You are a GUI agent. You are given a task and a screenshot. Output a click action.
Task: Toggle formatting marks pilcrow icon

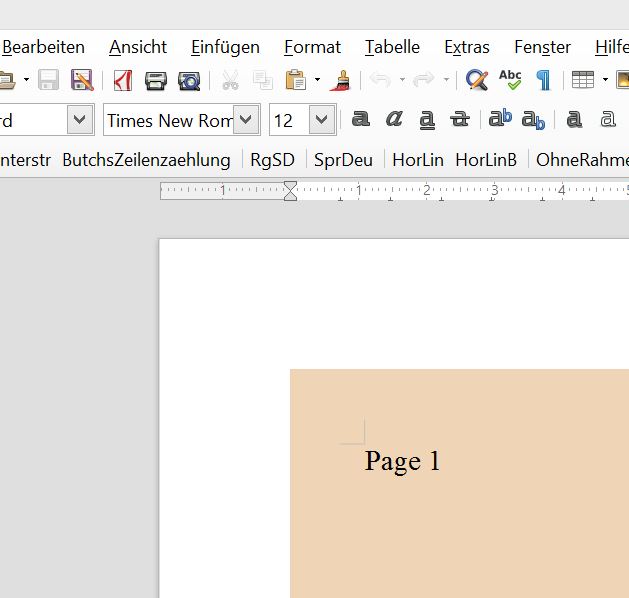543,80
